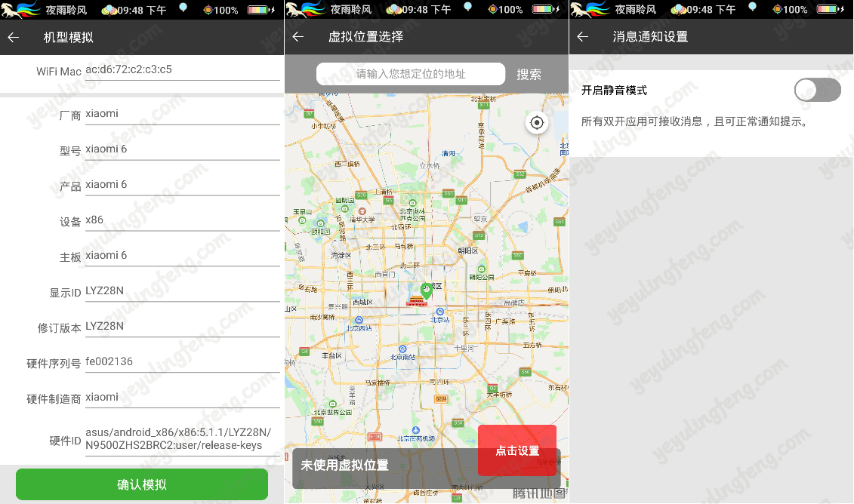Tap the 朝阳公园 park marker on the map

click(481, 269)
